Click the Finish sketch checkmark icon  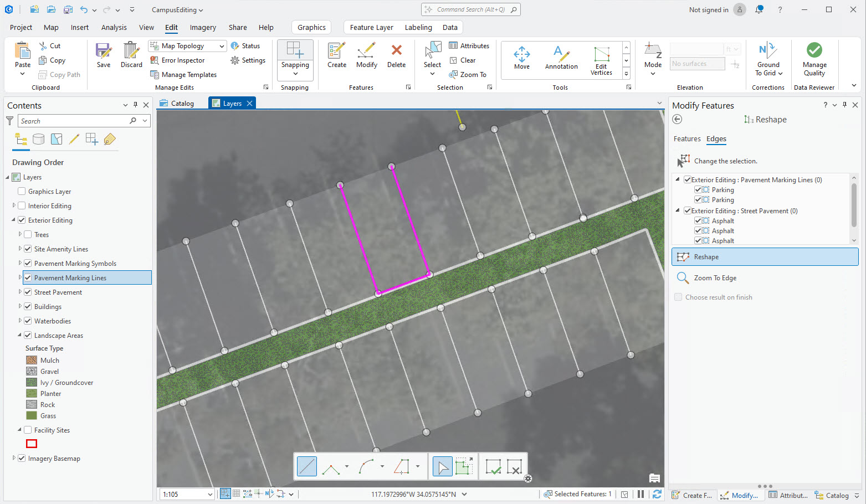[x=493, y=466]
